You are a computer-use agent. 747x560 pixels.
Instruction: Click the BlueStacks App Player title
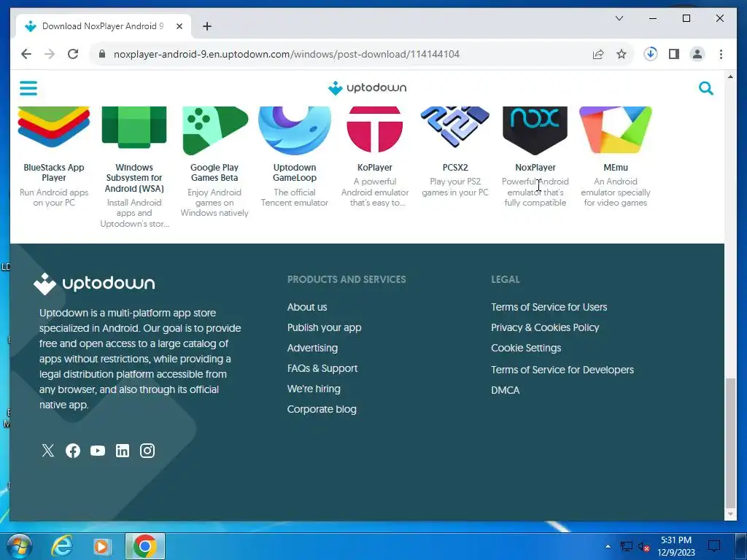tap(54, 172)
